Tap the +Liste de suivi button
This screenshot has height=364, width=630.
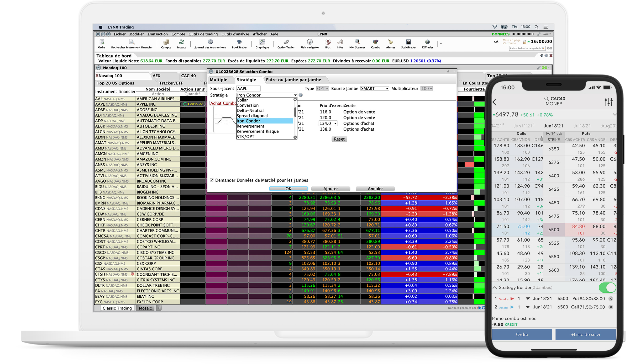(x=586, y=335)
